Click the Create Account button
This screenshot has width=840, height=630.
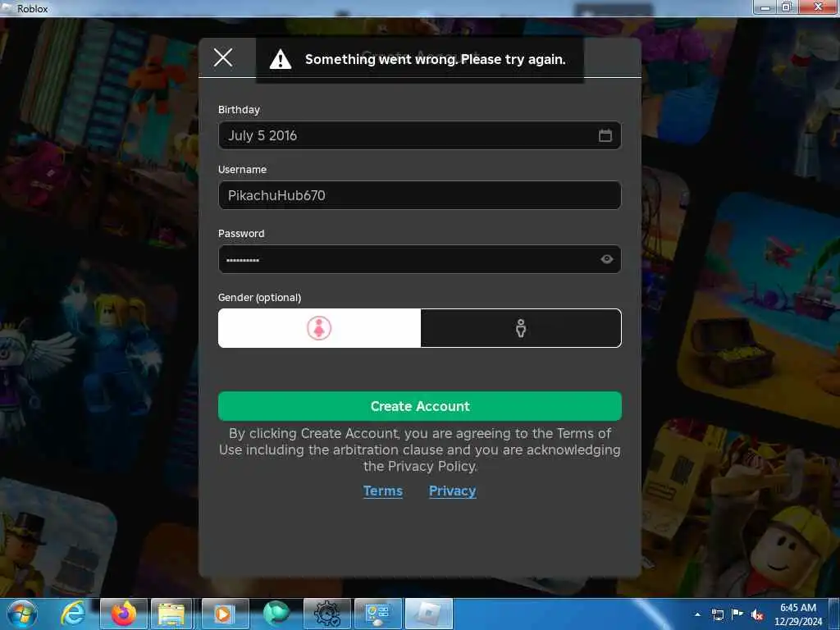tap(419, 406)
